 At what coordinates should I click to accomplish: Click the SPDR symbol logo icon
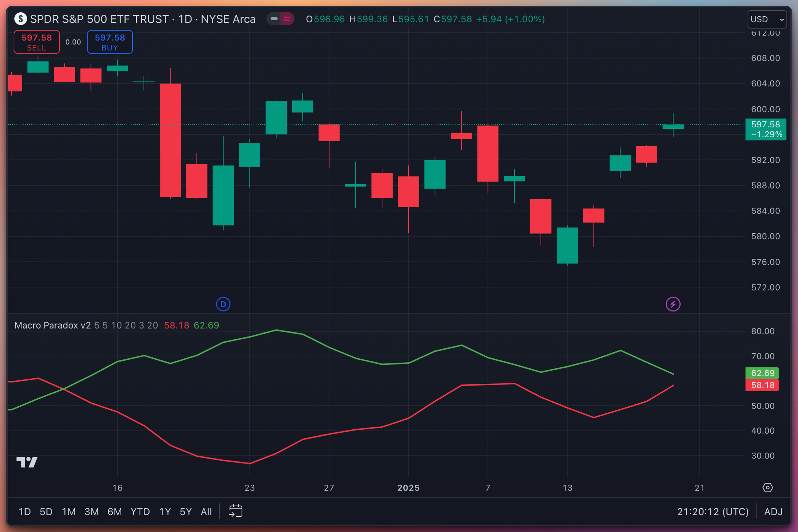pyautogui.click(x=21, y=19)
